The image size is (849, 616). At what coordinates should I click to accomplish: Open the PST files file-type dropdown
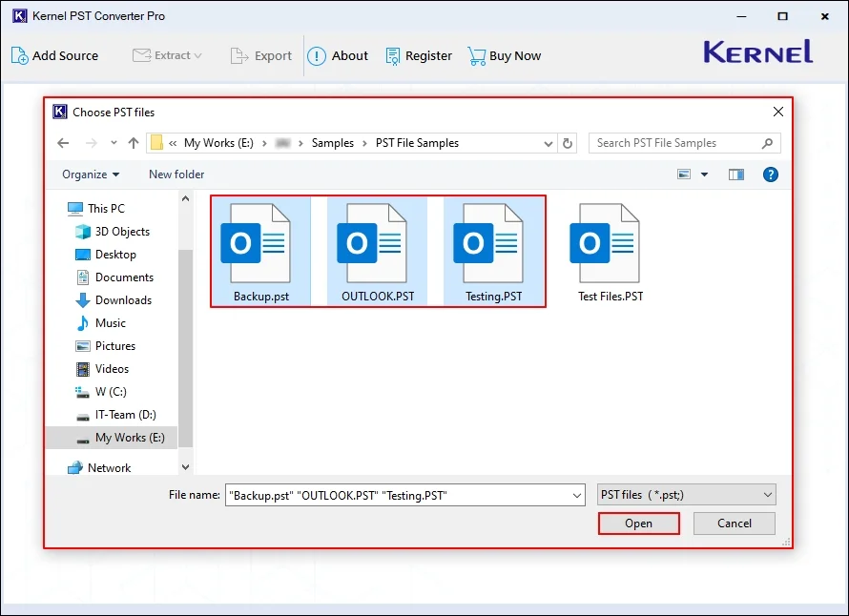[686, 494]
